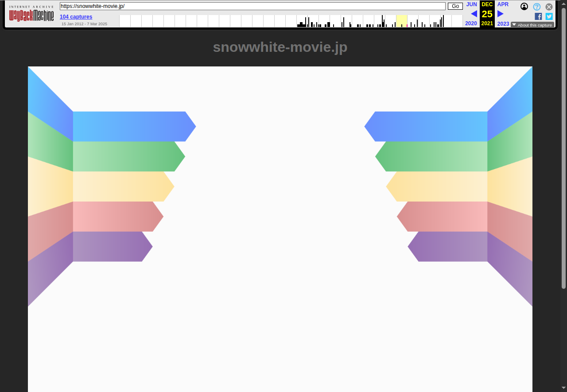Screen dimensions: 567x392
Task: Expand the About this capture dropdown
Action: [532, 25]
